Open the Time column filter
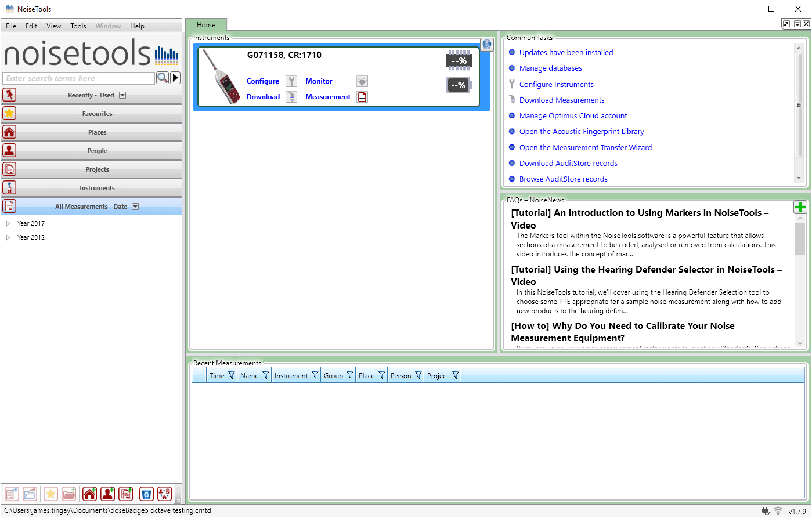 pyautogui.click(x=231, y=375)
